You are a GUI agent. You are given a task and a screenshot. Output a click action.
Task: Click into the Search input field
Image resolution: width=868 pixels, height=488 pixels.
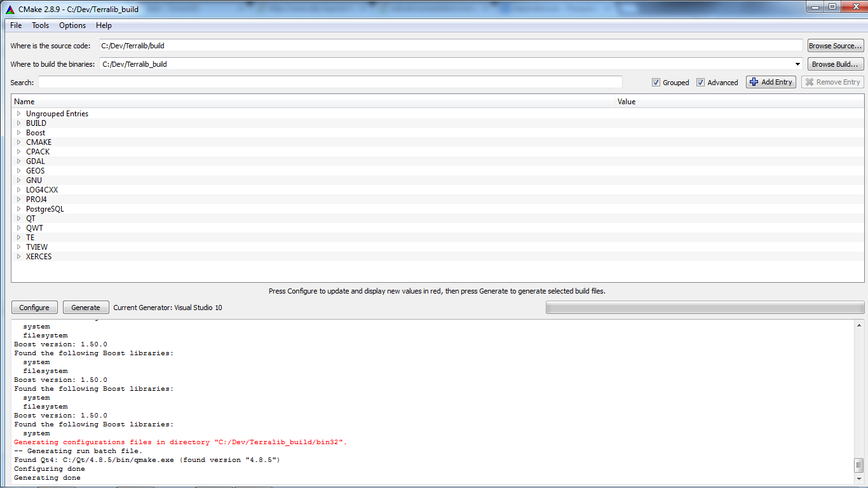[x=330, y=82]
